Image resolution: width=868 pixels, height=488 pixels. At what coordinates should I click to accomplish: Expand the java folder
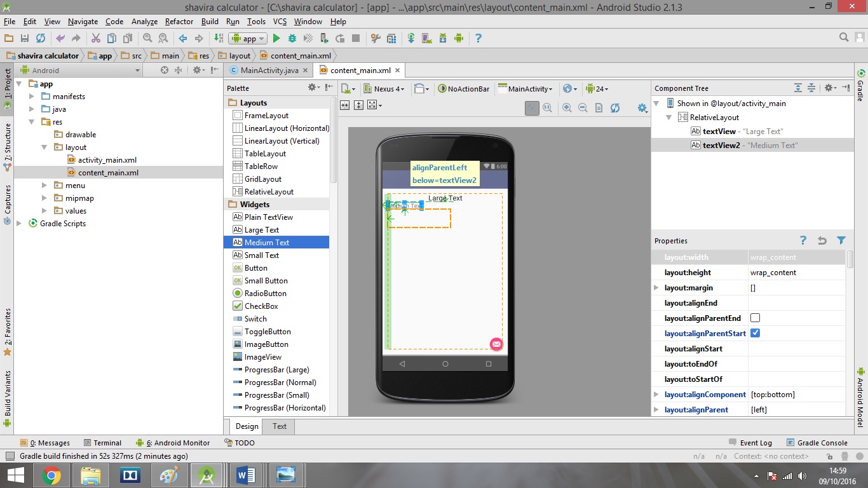tap(32, 109)
